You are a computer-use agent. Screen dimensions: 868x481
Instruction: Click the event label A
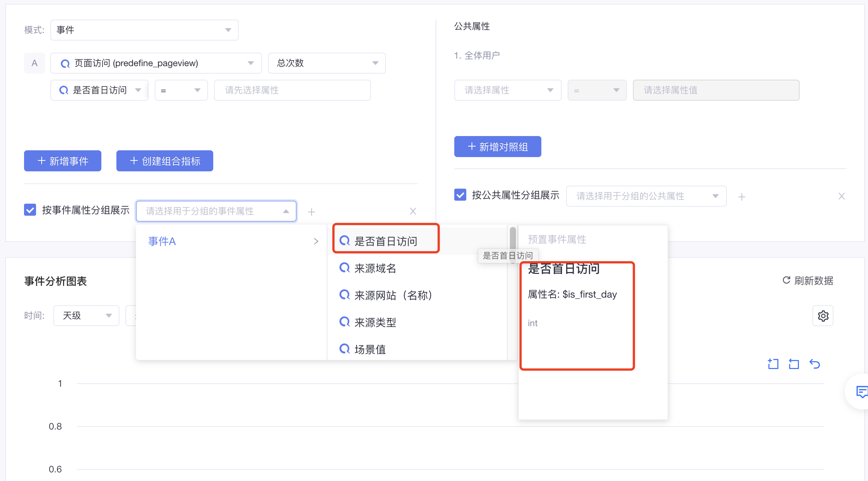coord(35,63)
